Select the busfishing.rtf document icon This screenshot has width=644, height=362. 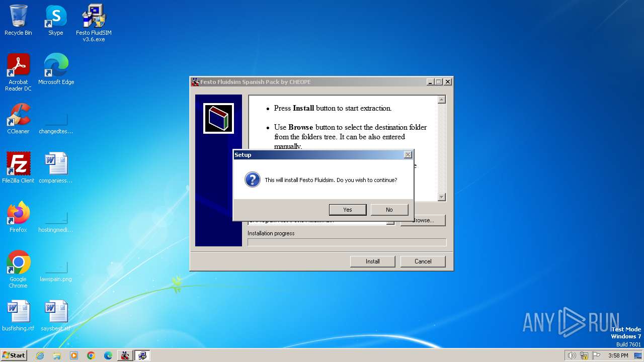[18, 316]
